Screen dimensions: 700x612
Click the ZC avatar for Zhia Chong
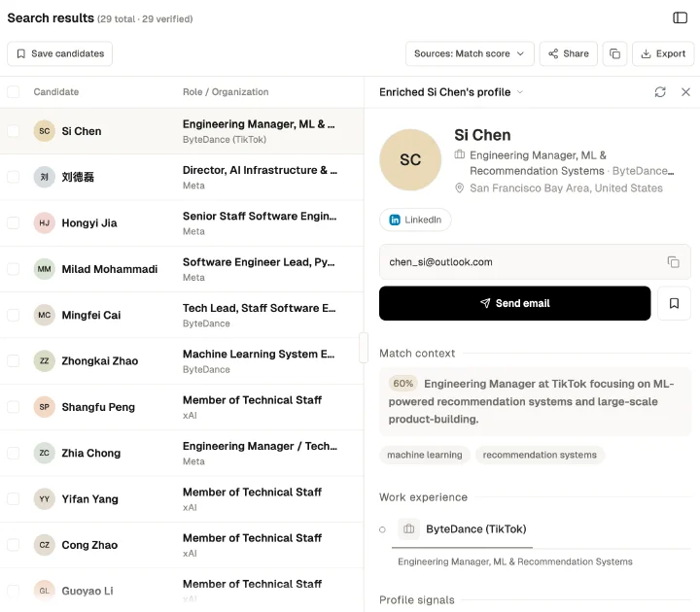(44, 453)
